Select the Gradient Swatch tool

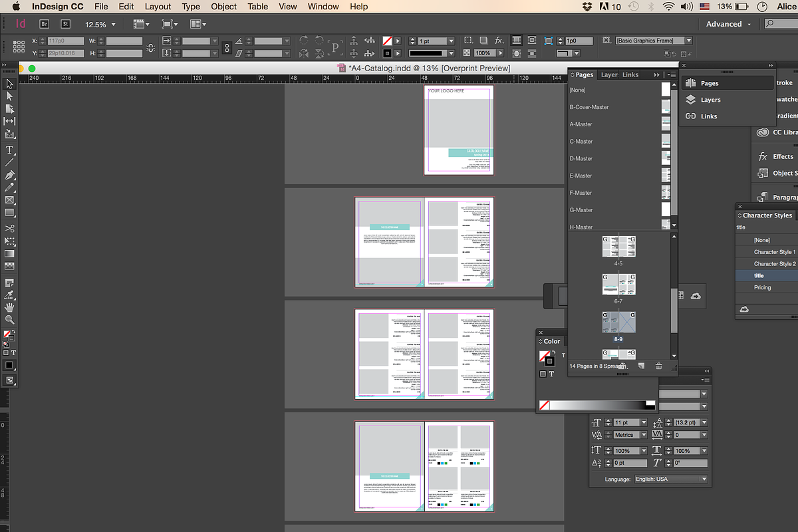tap(9, 253)
